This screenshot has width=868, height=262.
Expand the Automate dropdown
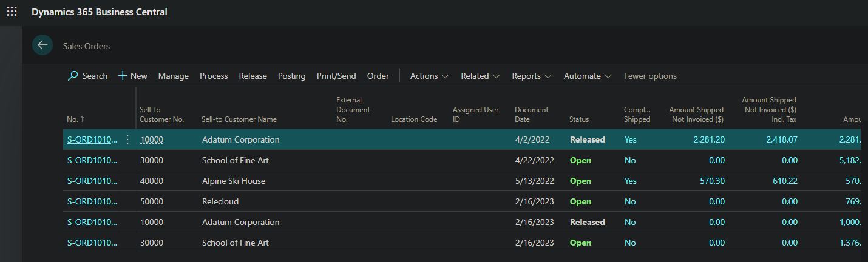pyautogui.click(x=588, y=76)
